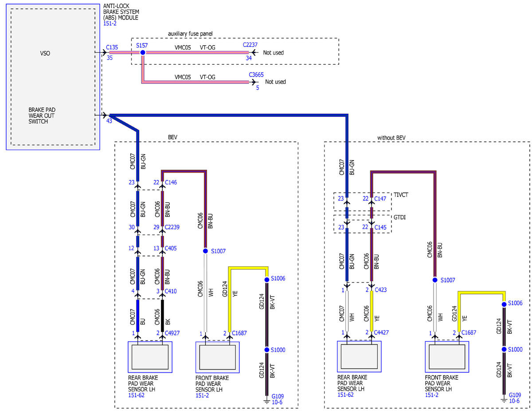Select S1000 splice label in without BEV section
This screenshot has height=411, width=532.
pyautogui.click(x=515, y=349)
